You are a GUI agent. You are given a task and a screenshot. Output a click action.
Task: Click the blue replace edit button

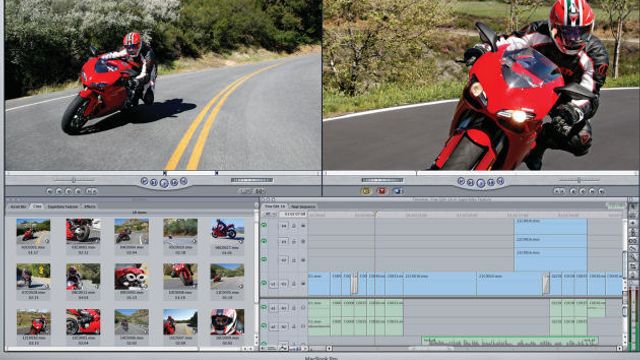coord(398,191)
